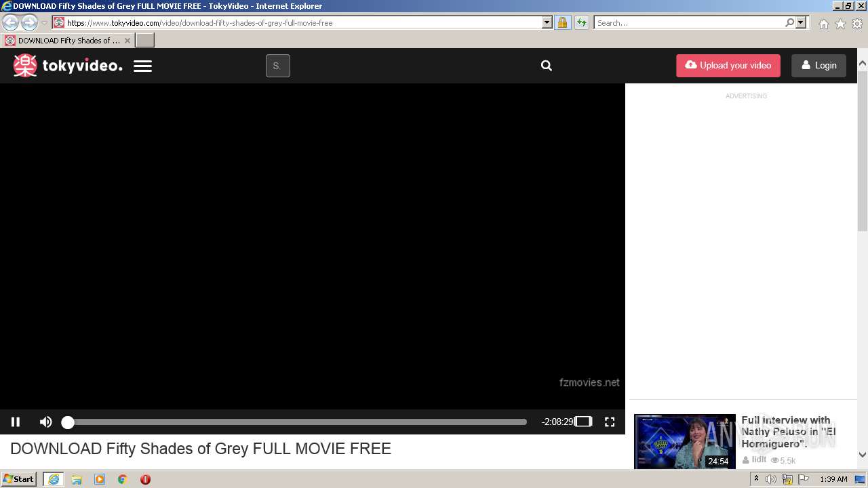Click the video title heading

tap(201, 449)
